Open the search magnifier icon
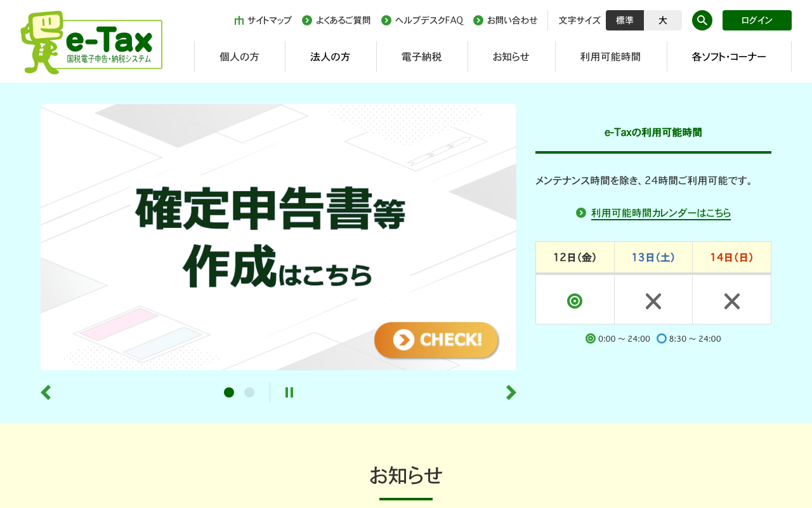This screenshot has height=508, width=812. [x=702, y=20]
